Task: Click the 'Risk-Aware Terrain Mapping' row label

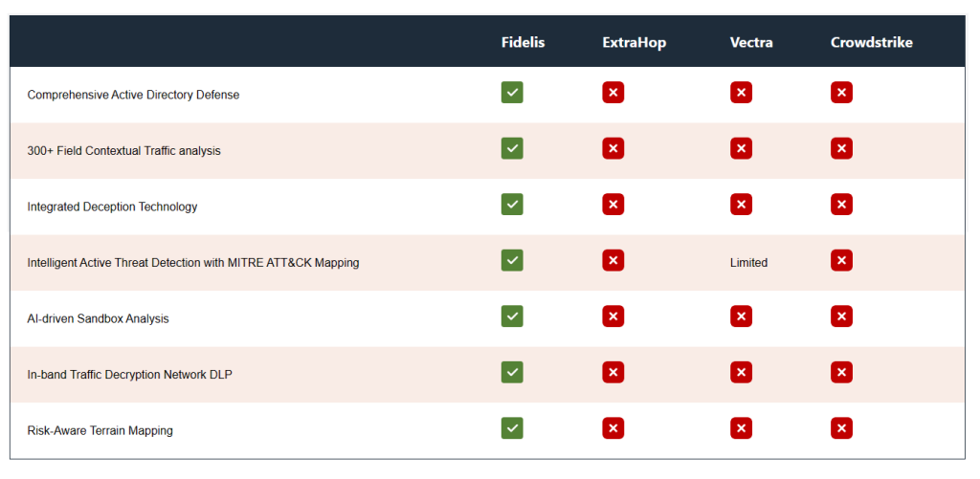Action: pyautogui.click(x=100, y=430)
